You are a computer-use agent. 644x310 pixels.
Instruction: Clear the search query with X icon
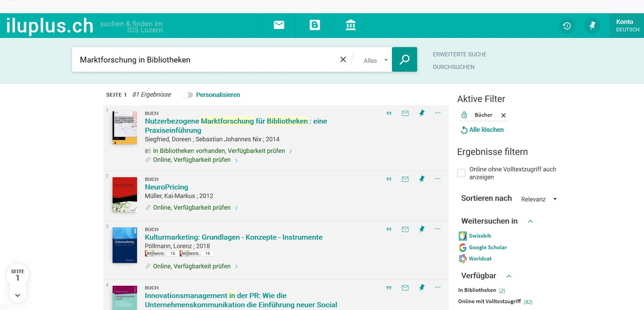[343, 60]
